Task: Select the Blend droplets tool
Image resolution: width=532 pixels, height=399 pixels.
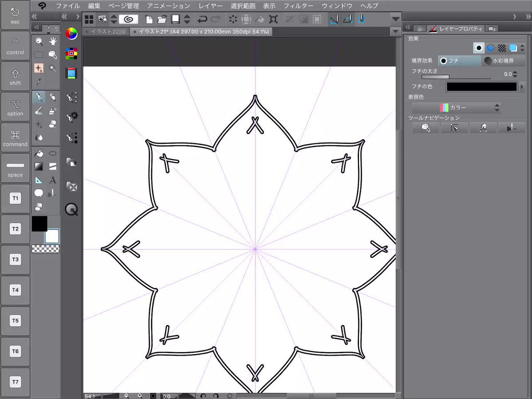Action: click(39, 137)
